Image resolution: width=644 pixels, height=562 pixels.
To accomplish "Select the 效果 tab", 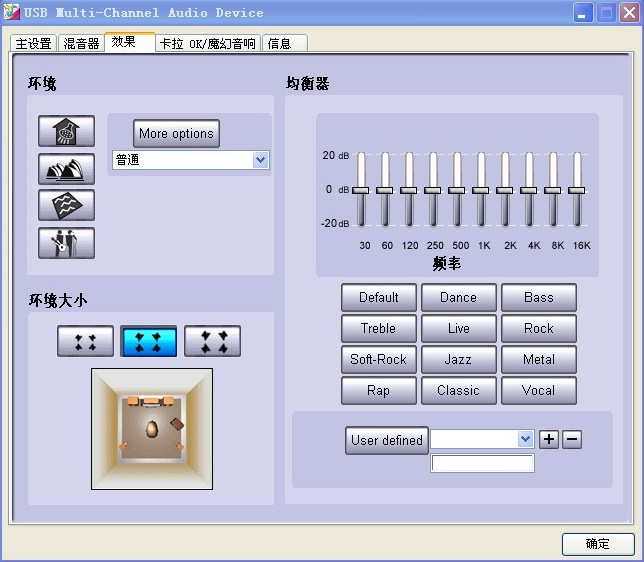I will [x=130, y=42].
